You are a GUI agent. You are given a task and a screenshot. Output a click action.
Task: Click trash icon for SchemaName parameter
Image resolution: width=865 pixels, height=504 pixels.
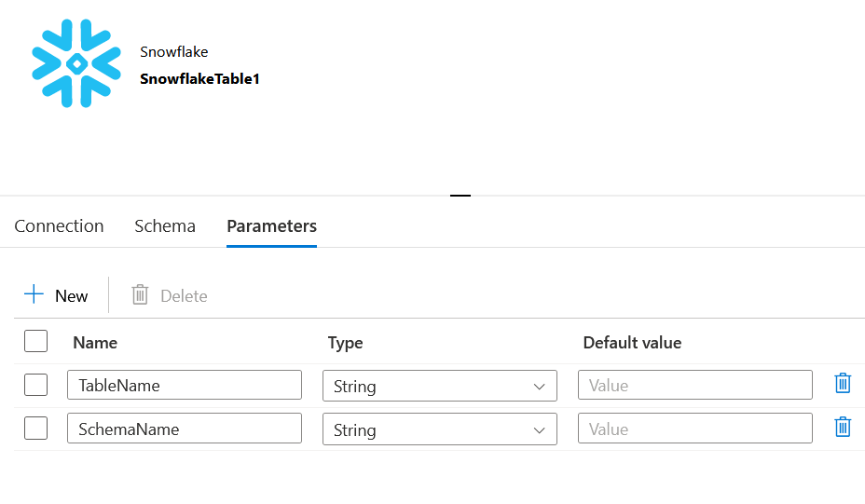843,428
